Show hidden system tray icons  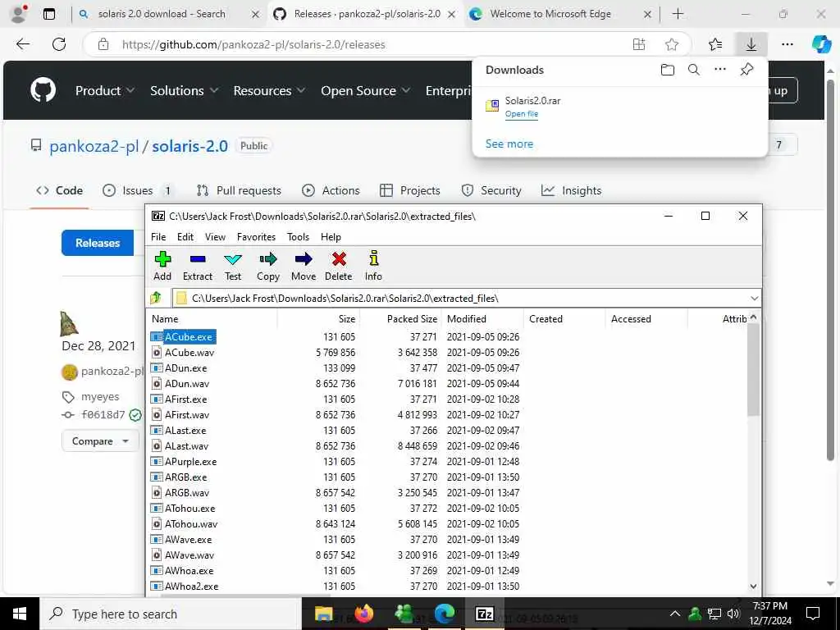click(675, 614)
